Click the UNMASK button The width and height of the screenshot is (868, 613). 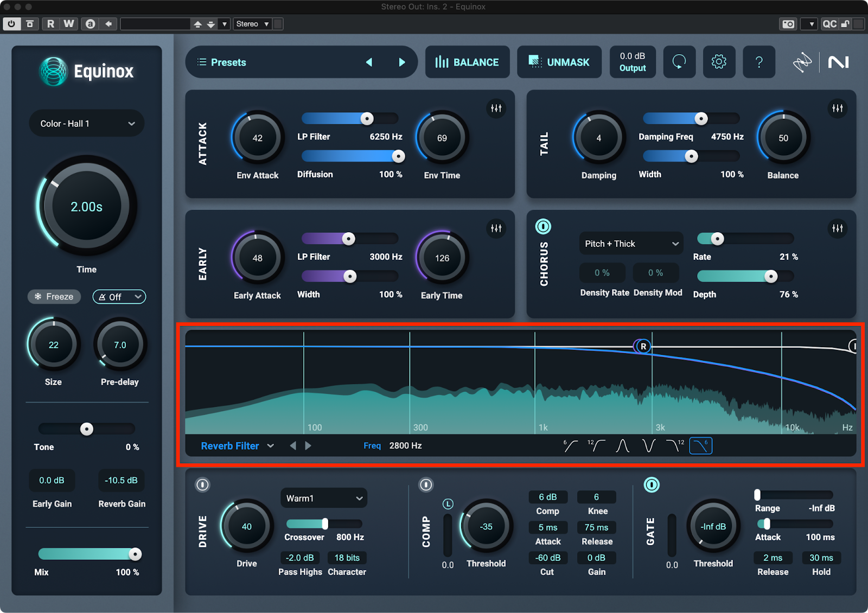click(x=559, y=62)
